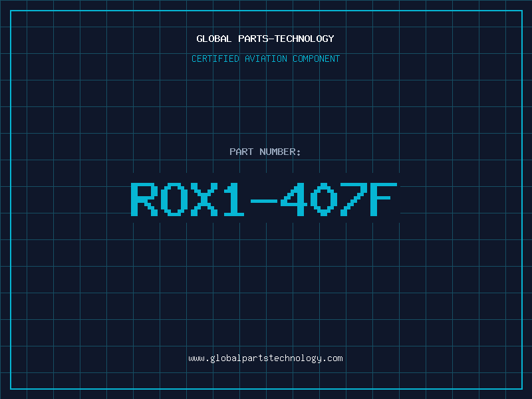Open the www.globalpartstechnology.com link
Image resolution: width=532 pixels, height=399 pixels.
(265, 358)
